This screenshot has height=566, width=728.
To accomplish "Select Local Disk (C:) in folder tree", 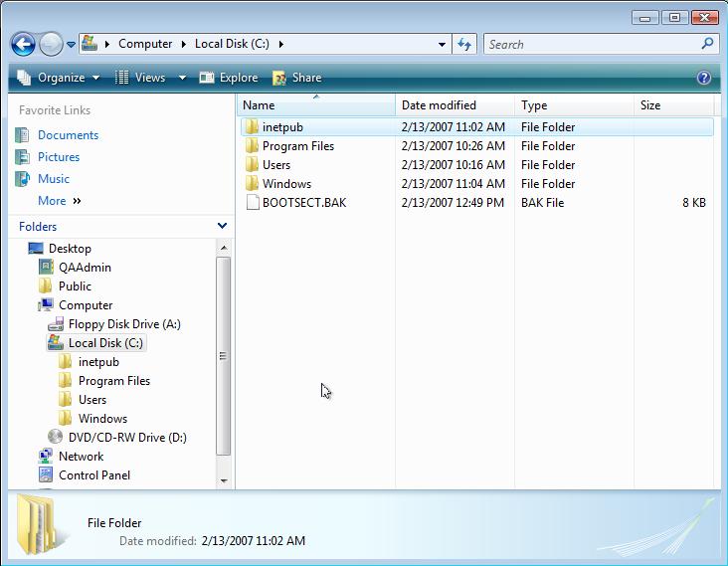I will tap(105, 342).
